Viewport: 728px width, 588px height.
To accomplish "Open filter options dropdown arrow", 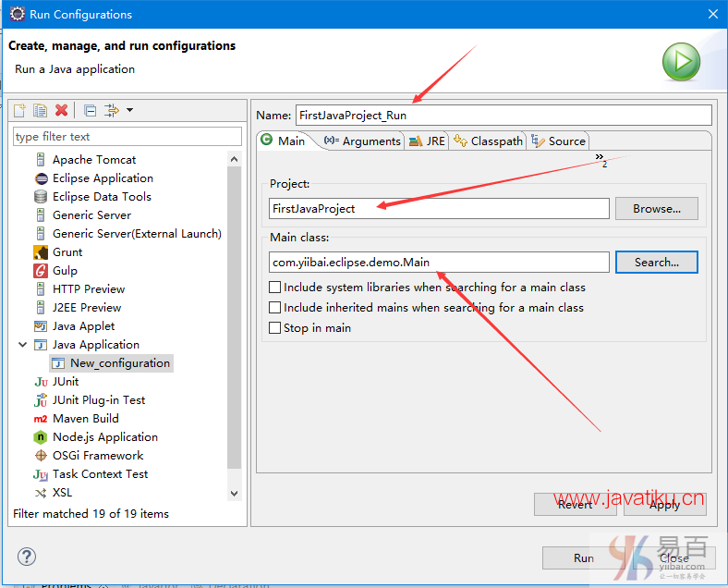I will (x=130, y=110).
